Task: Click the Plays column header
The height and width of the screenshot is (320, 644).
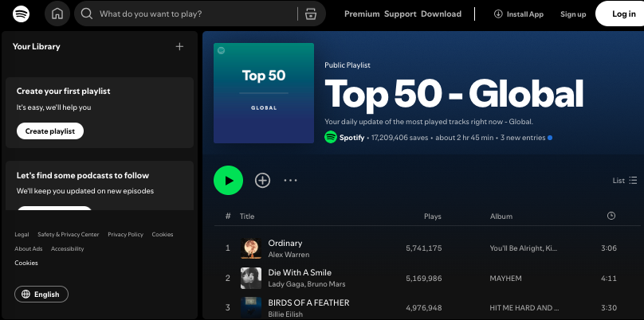Action: coord(433,217)
